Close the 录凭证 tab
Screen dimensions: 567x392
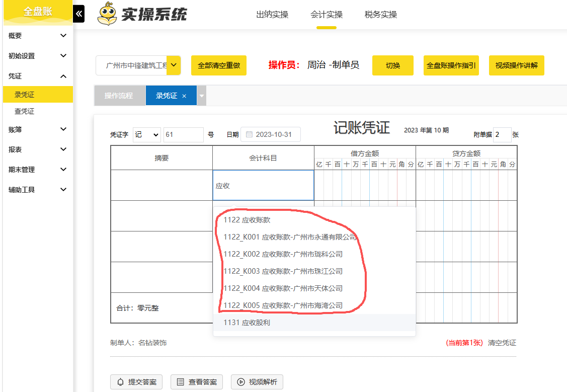pyautogui.click(x=184, y=96)
